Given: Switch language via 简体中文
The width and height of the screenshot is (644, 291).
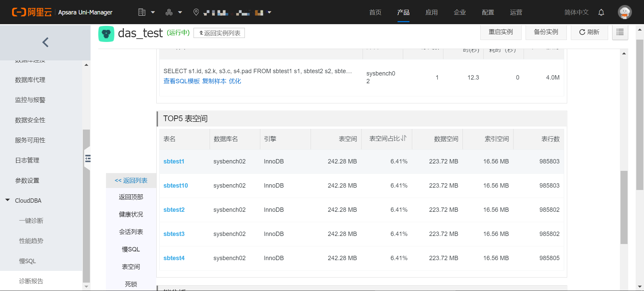Looking at the screenshot, I should point(577,12).
